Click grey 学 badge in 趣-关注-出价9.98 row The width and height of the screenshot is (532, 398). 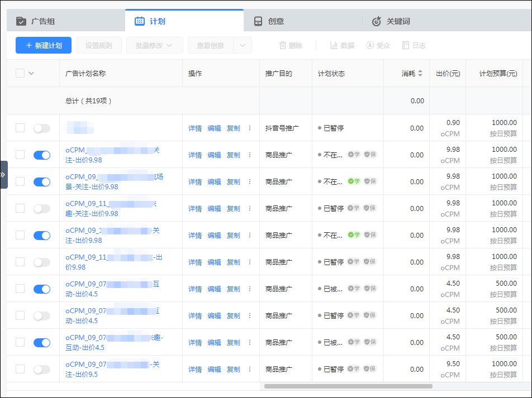tap(354, 208)
